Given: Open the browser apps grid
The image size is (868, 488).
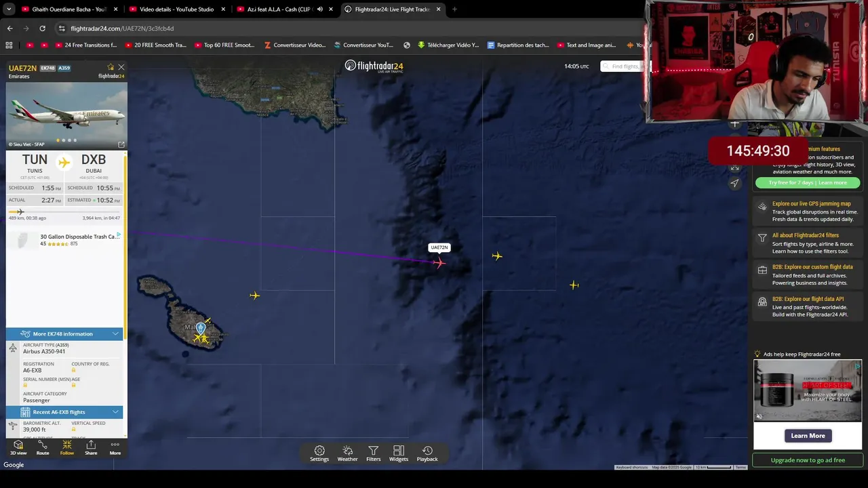Looking at the screenshot, I should [9, 45].
